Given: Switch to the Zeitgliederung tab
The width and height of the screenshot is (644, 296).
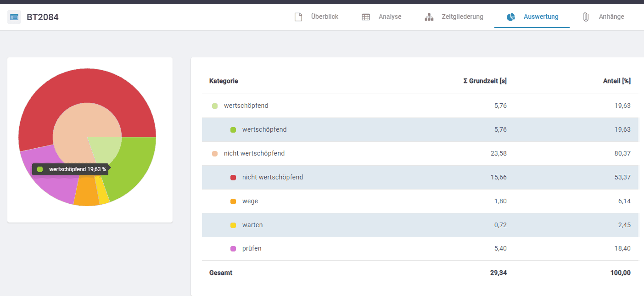Looking at the screenshot, I should 462,17.
